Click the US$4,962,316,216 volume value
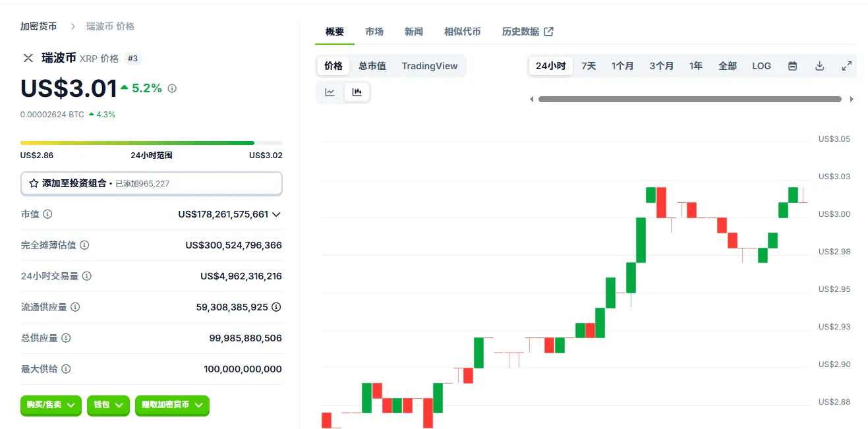This screenshot has height=429, width=868. point(241,276)
